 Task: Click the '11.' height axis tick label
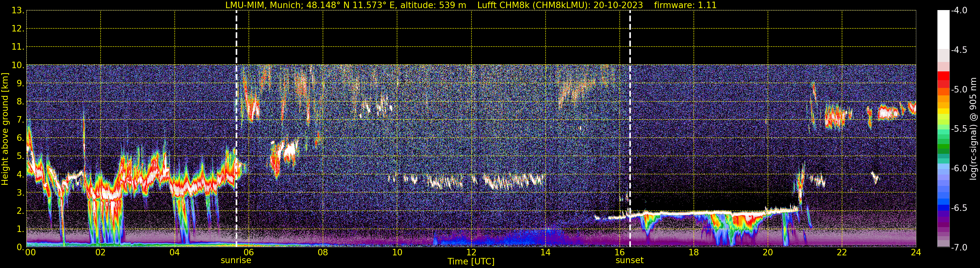18,47
